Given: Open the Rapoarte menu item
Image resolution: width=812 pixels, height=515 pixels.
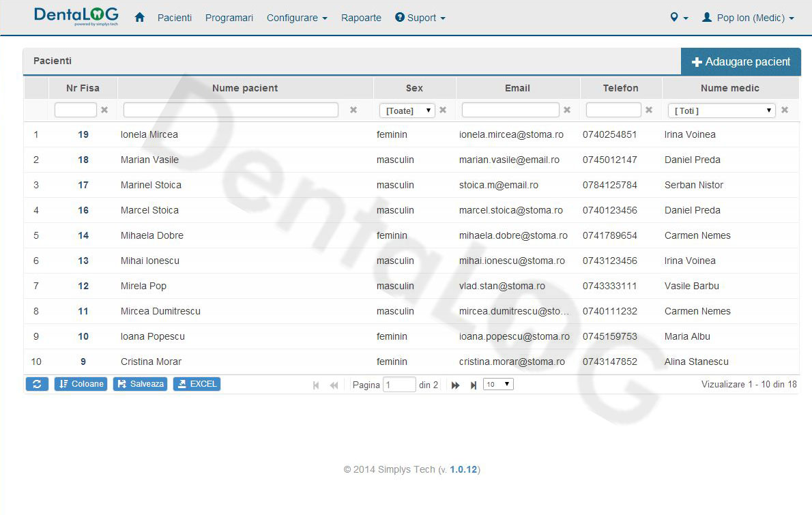Looking at the screenshot, I should point(361,18).
